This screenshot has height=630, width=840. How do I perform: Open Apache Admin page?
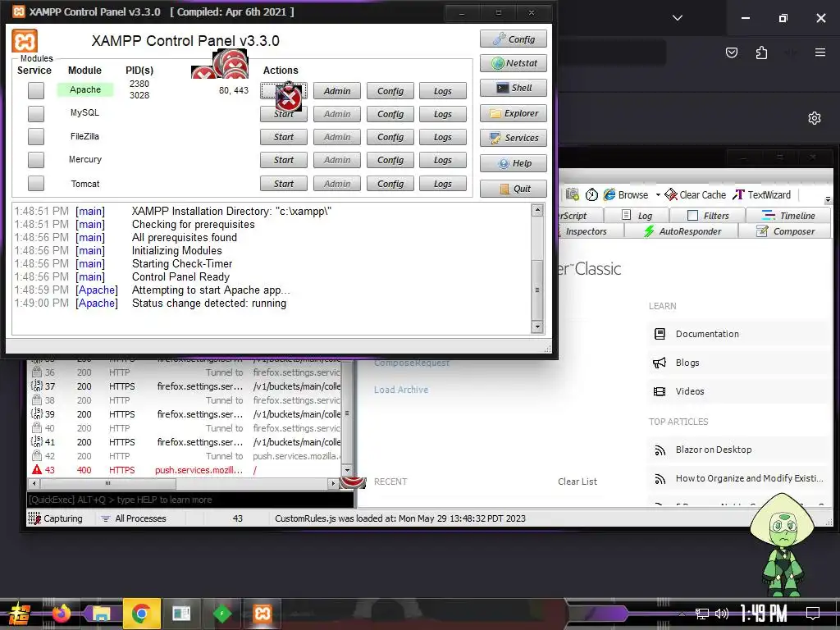[x=337, y=91]
